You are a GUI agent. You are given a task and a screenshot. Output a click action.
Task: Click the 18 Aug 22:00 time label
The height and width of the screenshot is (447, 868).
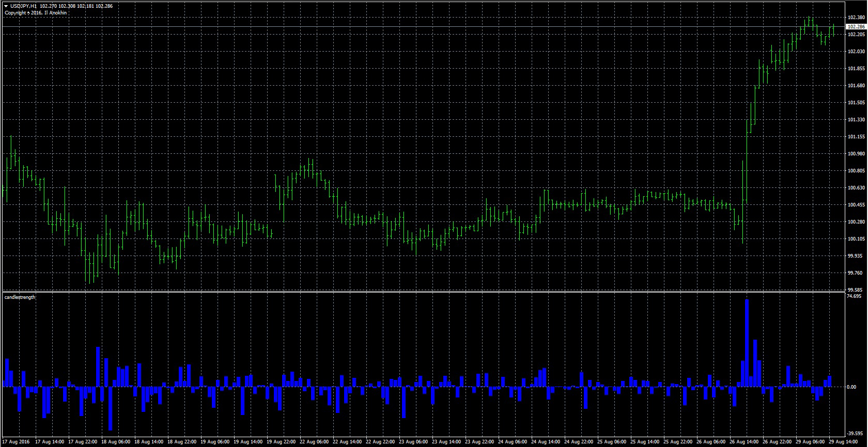tap(182, 442)
